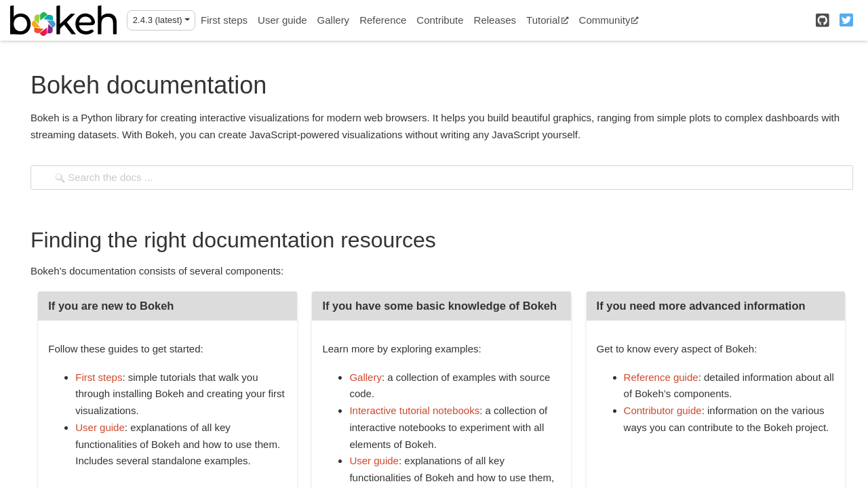The image size is (868, 488).
Task: Click 'If you need more advanced information' header
Action: click(715, 306)
